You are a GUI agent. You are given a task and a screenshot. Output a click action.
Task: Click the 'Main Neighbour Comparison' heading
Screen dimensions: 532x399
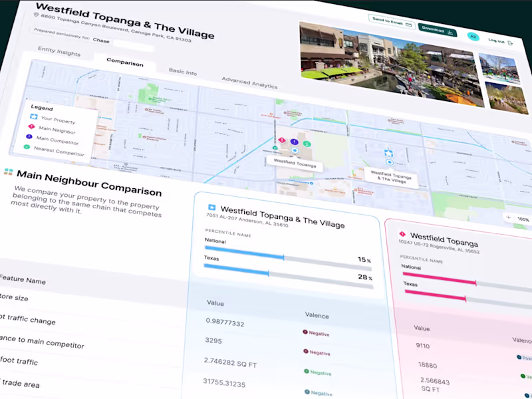pyautogui.click(x=89, y=183)
